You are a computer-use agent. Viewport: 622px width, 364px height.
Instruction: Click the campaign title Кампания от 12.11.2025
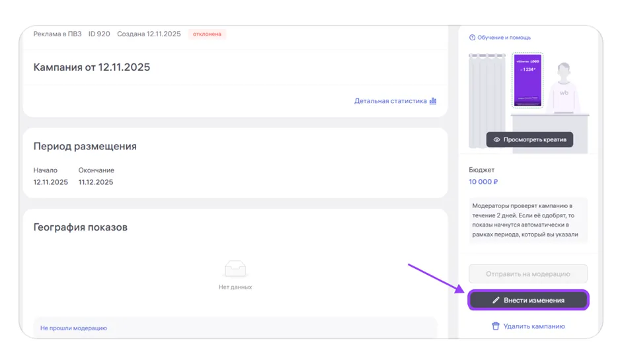coord(92,67)
